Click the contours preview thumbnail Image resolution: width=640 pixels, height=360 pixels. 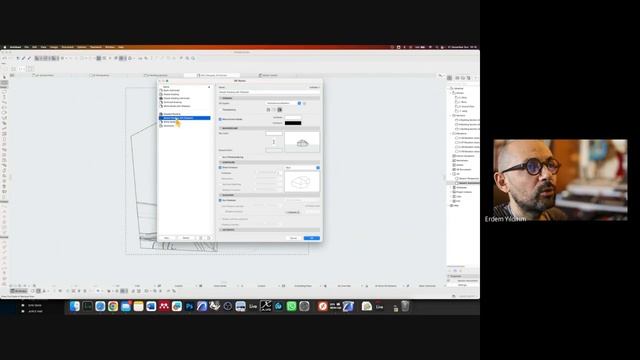302,182
